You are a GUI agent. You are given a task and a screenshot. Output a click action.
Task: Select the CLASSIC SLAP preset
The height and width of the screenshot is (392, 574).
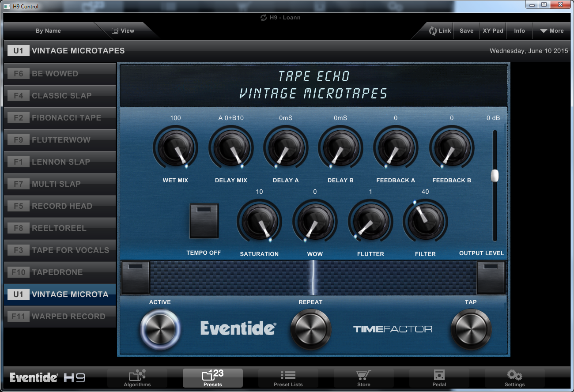coord(60,96)
